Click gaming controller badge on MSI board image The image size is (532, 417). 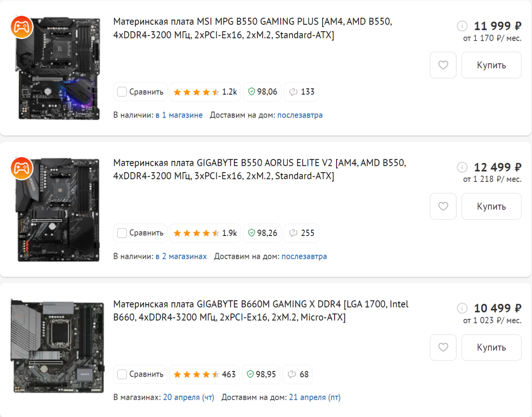(22, 27)
